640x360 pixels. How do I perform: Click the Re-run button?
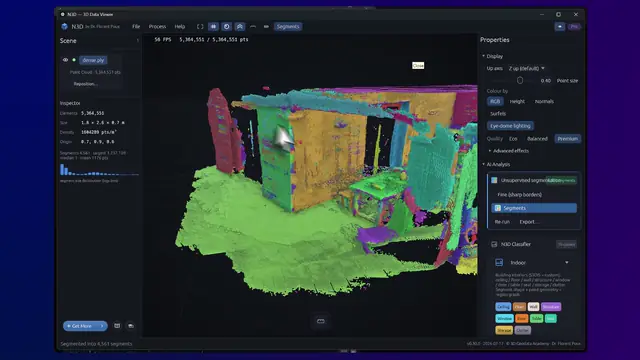point(502,222)
